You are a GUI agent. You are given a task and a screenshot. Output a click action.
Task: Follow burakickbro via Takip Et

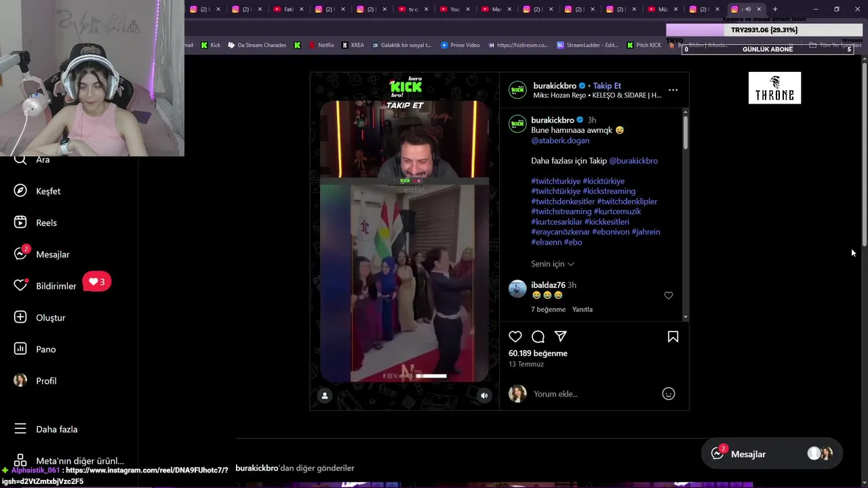[607, 86]
